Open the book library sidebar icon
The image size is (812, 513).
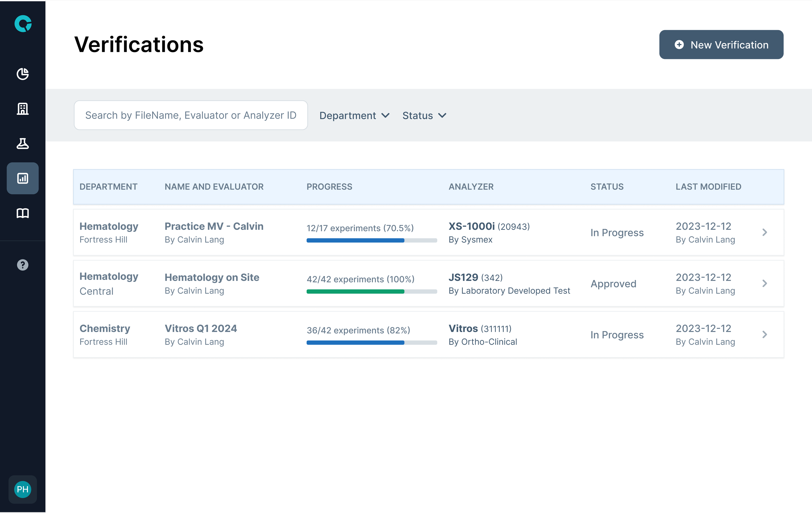pyautogui.click(x=23, y=213)
